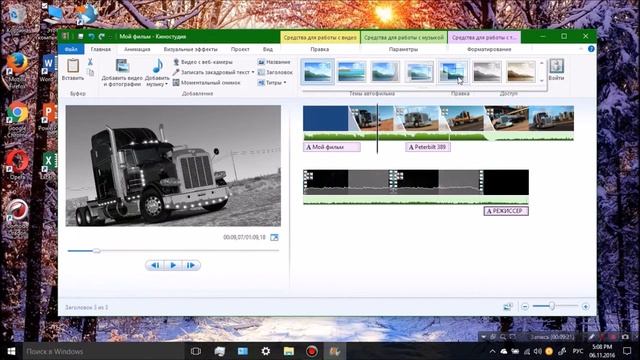This screenshot has width=640, height=360.
Task: Click the red record app in taskbar
Action: coord(312,351)
